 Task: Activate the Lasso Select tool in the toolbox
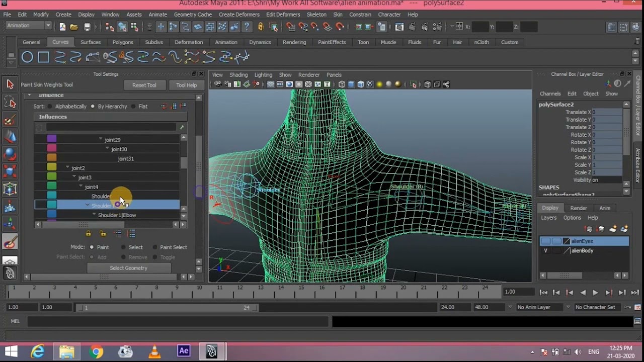10,103
